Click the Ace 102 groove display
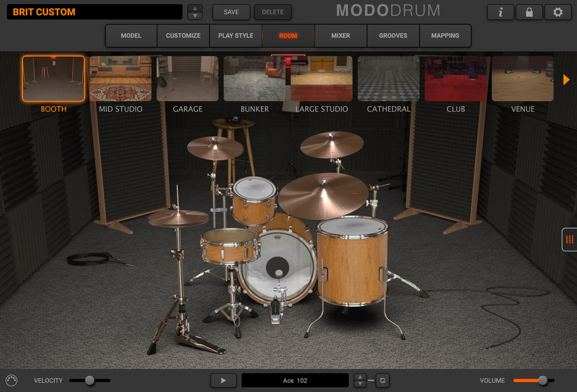Screen dimensions: 577x392 [295, 380]
